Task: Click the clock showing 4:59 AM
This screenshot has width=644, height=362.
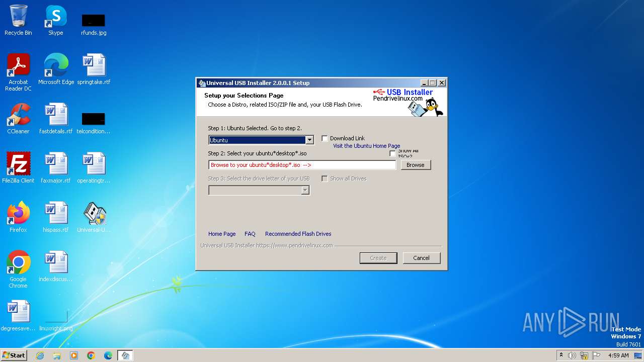Action: (x=618, y=355)
